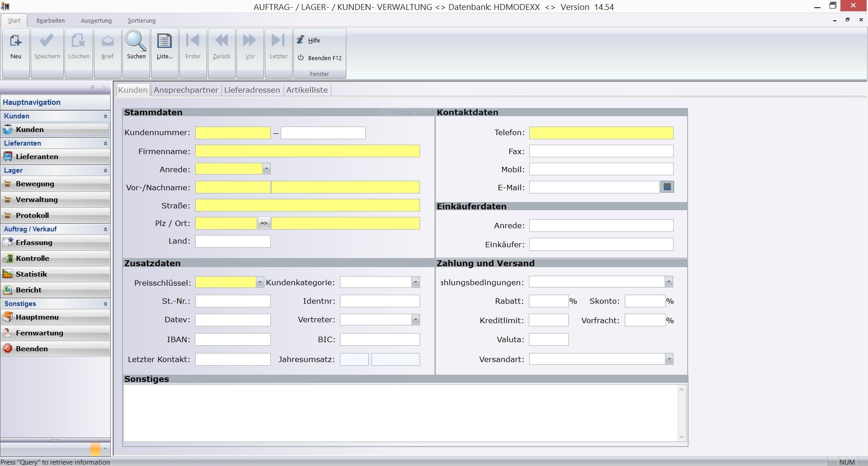This screenshot has width=868, height=466.
Task: Jump to the Erster record
Action: click(193, 42)
